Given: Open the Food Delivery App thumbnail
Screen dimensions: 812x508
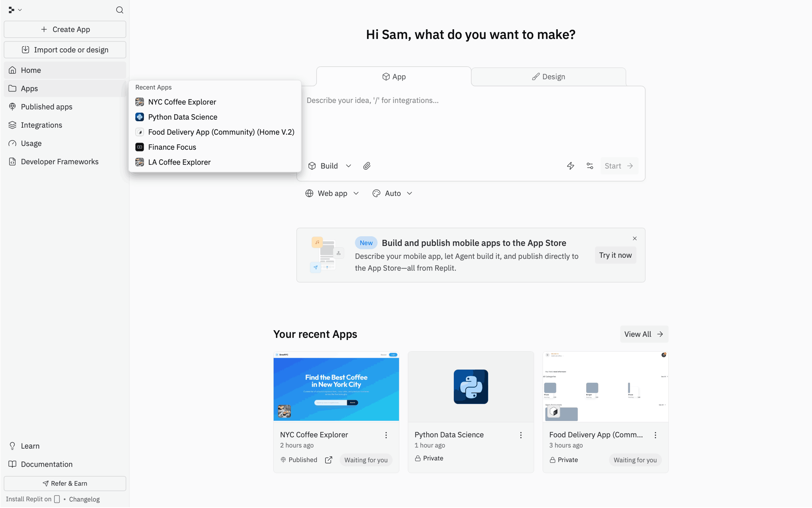Looking at the screenshot, I should click(606, 387).
